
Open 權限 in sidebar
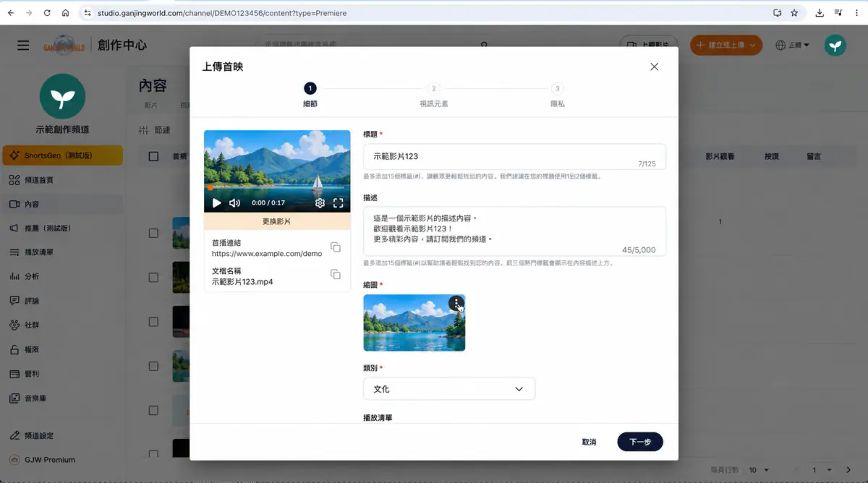[62, 350]
